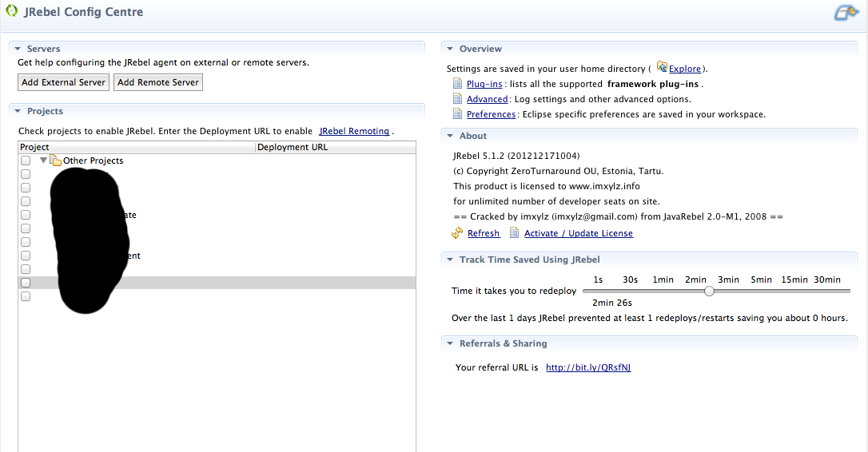Collapse the Other Projects tree node

[43, 161]
